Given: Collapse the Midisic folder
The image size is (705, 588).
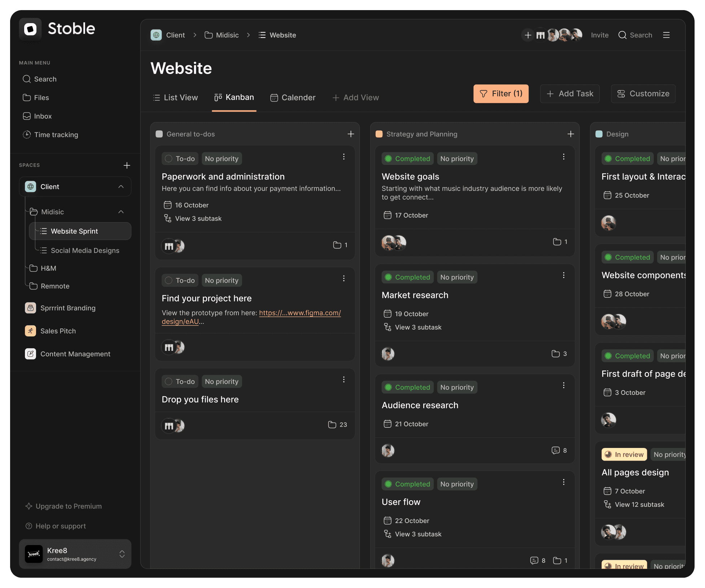Looking at the screenshot, I should click(121, 212).
